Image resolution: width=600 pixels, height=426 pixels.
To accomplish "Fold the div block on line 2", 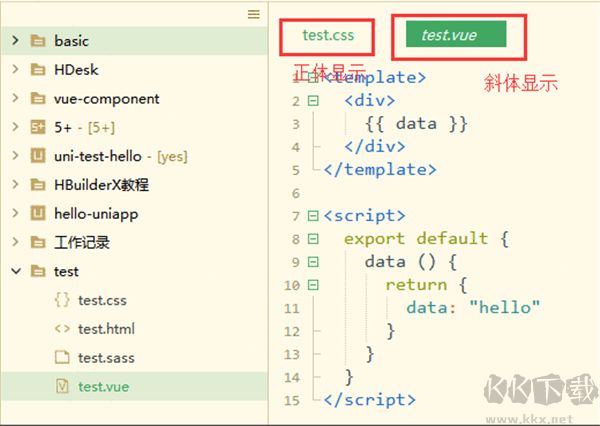I will 313,100.
